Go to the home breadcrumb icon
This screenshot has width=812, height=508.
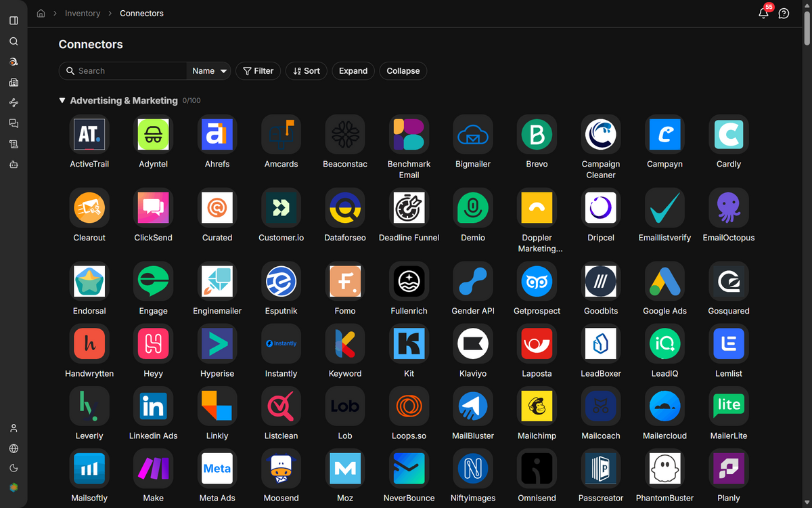click(41, 14)
